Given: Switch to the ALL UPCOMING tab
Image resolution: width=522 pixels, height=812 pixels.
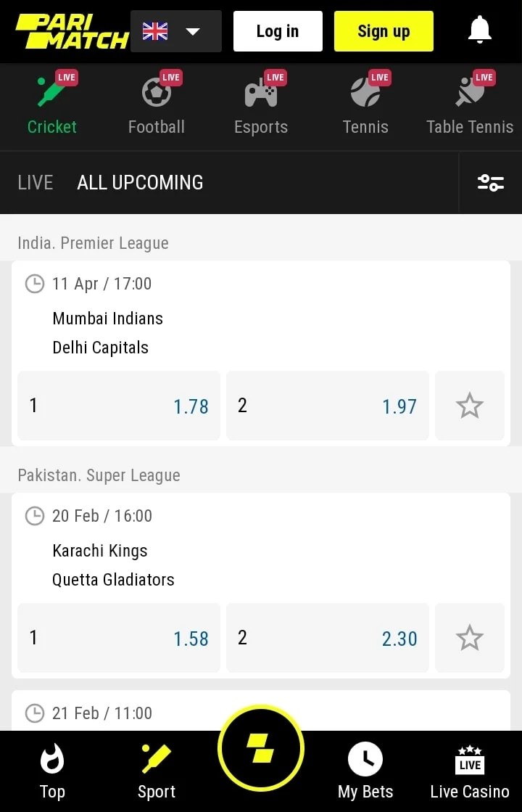Looking at the screenshot, I should pos(140,183).
